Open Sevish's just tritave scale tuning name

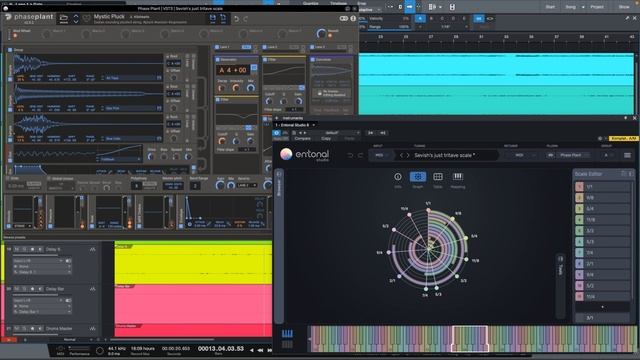(444, 155)
